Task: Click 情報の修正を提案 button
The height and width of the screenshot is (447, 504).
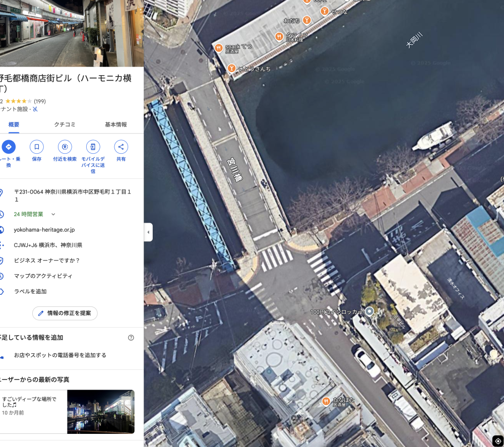Action: pyautogui.click(x=65, y=313)
